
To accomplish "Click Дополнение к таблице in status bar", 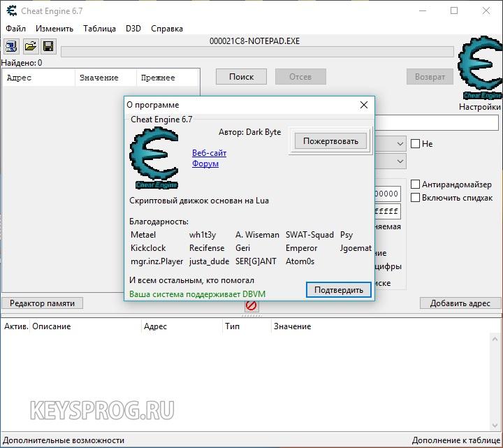I will point(456,440).
